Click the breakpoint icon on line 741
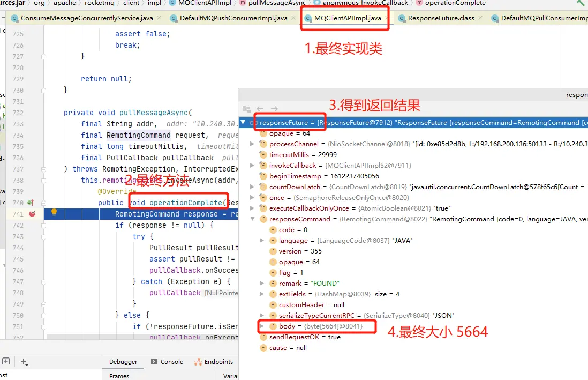The image size is (588, 380). pos(32,214)
